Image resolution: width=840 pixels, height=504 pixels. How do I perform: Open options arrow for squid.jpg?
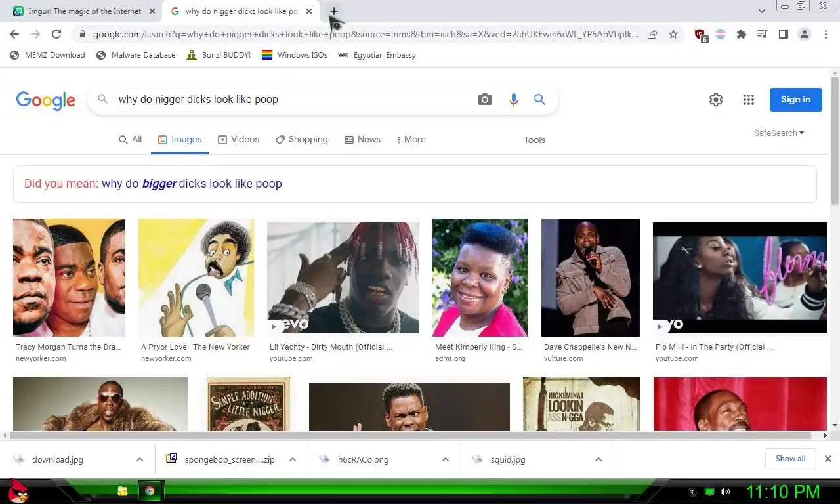[598, 459]
